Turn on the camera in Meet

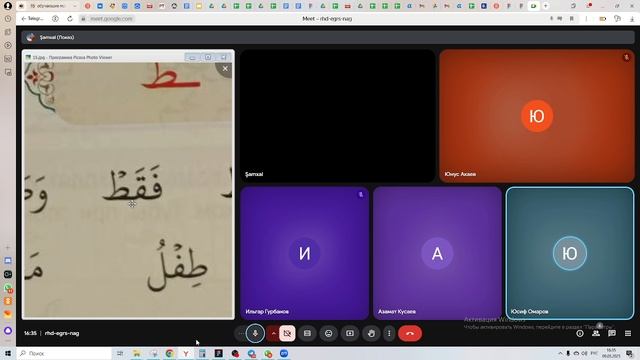coord(287,333)
